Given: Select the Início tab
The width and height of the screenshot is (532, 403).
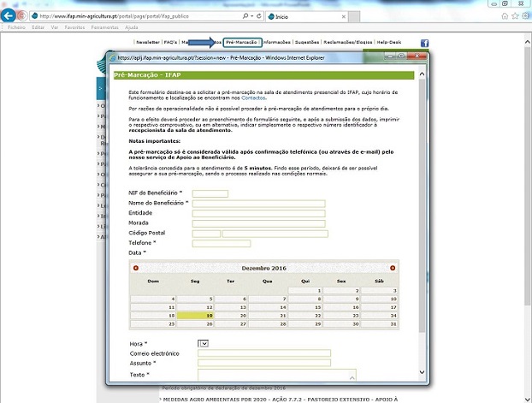Looking at the screenshot, I should 306,16.
